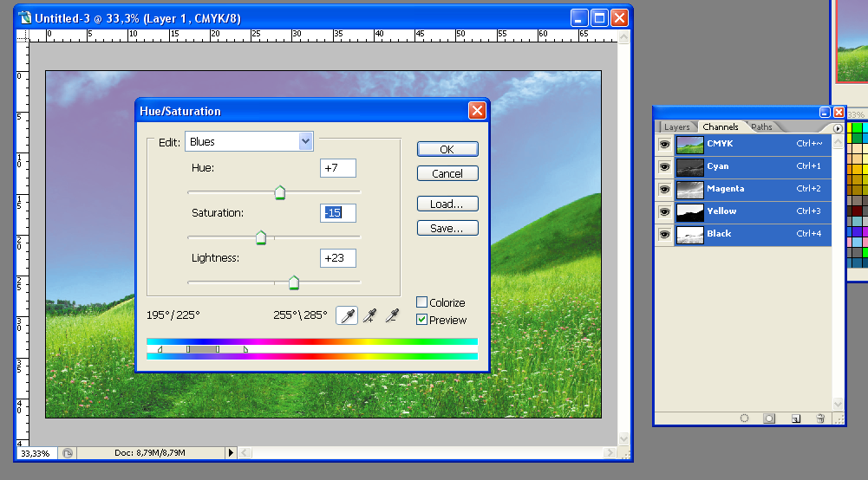Click the Lightness slider handle
The image size is (868, 480).
(x=294, y=282)
